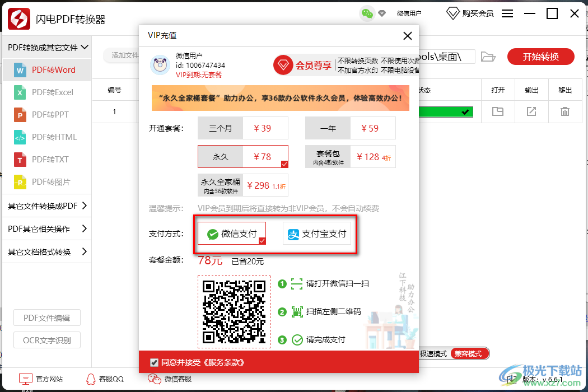Click the 微信客服 chat icon
This screenshot has width=588, height=392.
pos(154,379)
